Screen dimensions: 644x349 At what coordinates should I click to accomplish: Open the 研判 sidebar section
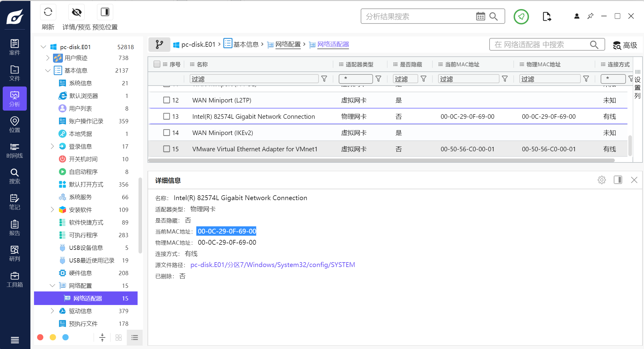(14, 254)
